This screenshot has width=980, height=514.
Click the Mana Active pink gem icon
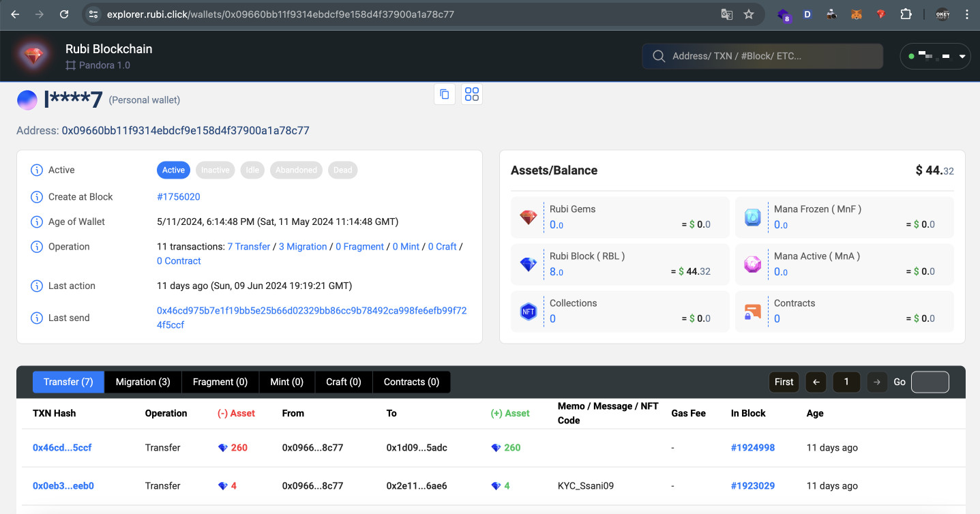[x=752, y=264]
